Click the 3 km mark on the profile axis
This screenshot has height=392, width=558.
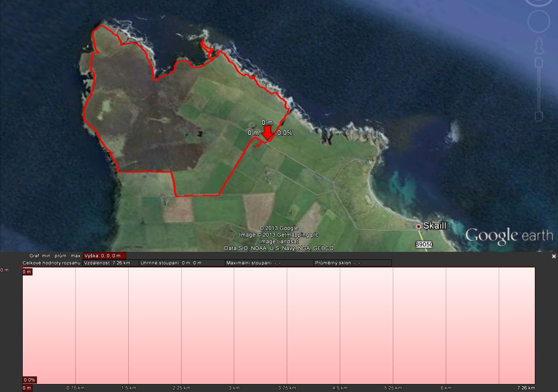coord(234,388)
